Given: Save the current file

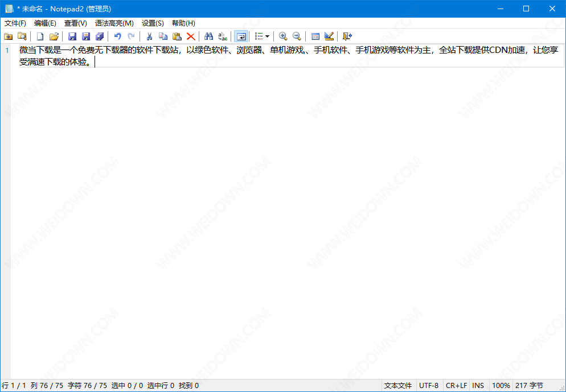Looking at the screenshot, I should tap(72, 36).
